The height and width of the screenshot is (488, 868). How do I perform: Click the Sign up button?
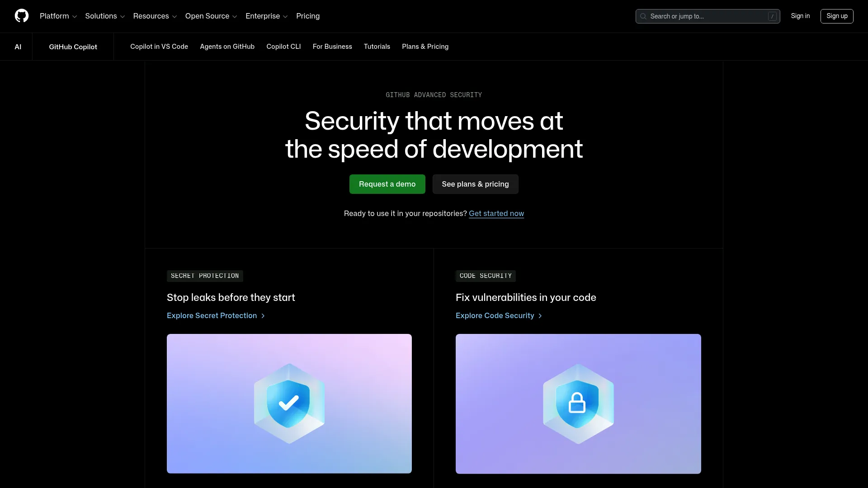[x=837, y=16]
